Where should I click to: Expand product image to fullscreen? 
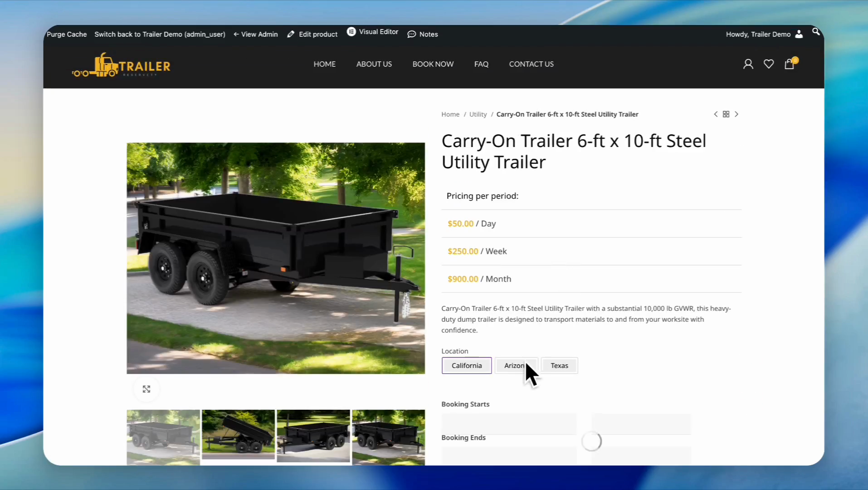click(146, 389)
